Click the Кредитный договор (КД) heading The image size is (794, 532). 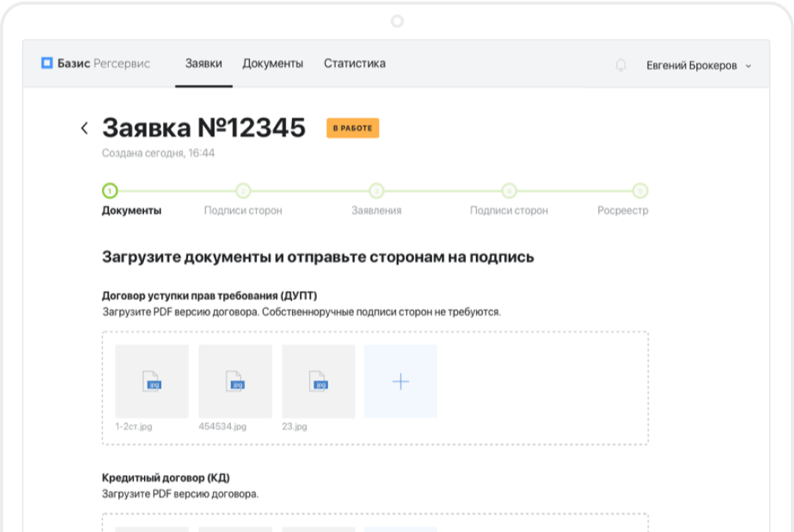click(x=165, y=477)
